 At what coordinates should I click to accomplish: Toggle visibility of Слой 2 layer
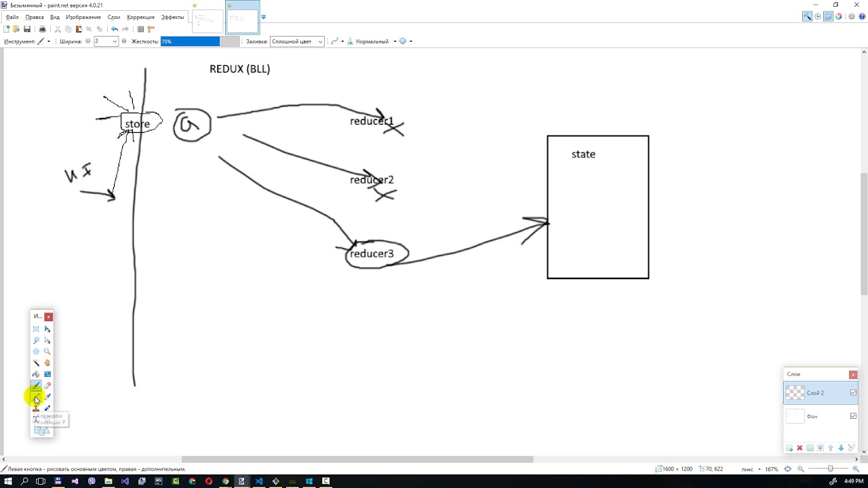tap(853, 392)
